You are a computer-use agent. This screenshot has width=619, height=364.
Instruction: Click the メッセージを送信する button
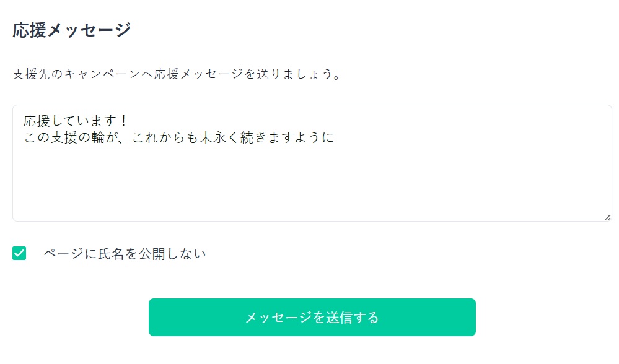point(312,317)
